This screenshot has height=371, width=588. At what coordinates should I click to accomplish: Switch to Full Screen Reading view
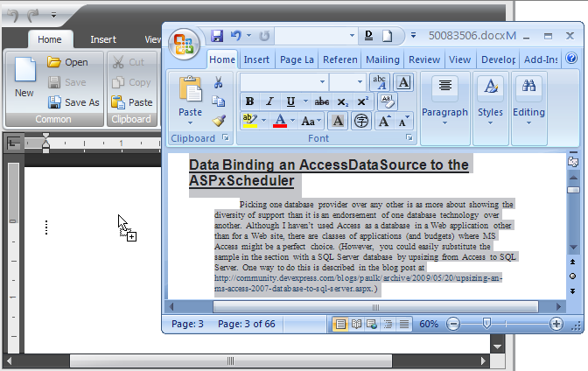(x=356, y=324)
